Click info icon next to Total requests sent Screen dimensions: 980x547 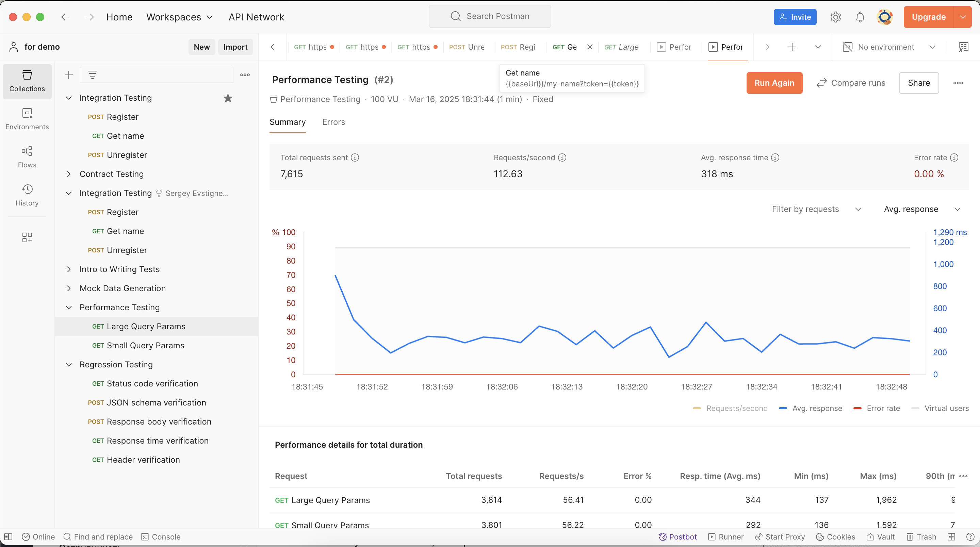coord(355,158)
